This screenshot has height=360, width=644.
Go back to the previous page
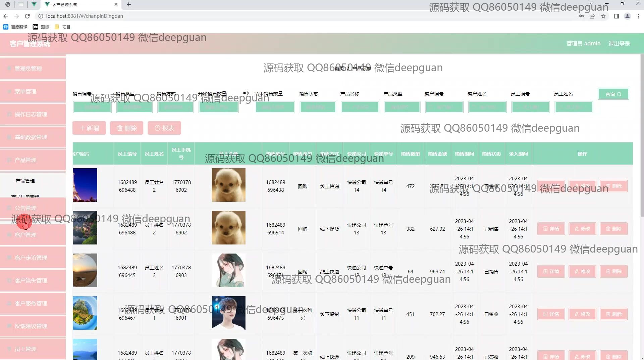pyautogui.click(x=6, y=16)
